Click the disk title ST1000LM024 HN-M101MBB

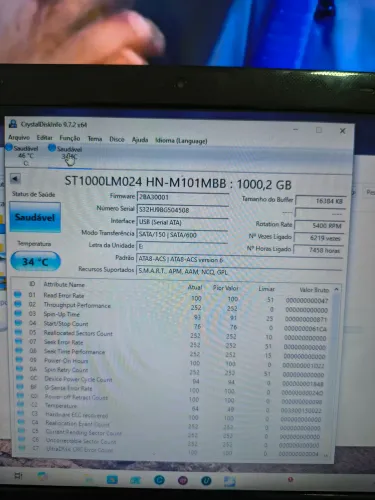coord(145,182)
